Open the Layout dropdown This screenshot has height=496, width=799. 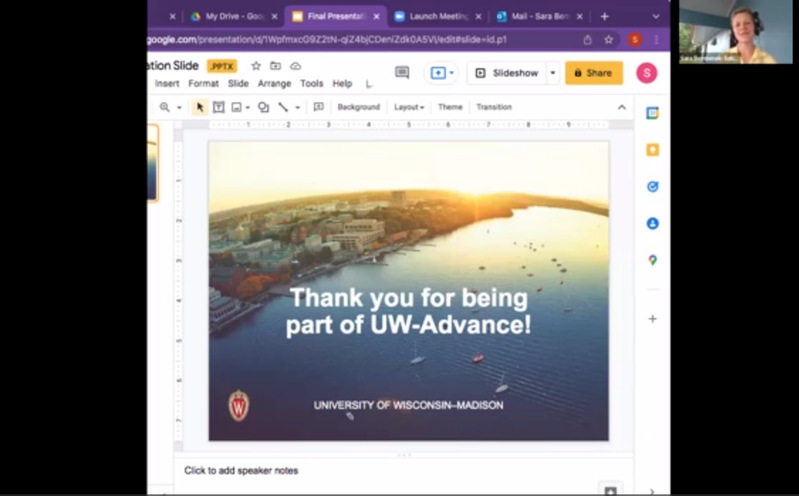tap(409, 107)
